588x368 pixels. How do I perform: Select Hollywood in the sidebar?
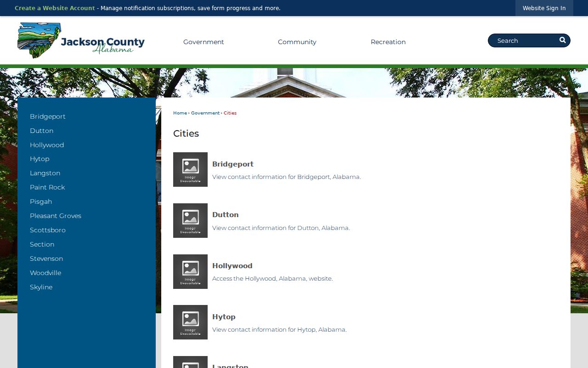point(47,145)
